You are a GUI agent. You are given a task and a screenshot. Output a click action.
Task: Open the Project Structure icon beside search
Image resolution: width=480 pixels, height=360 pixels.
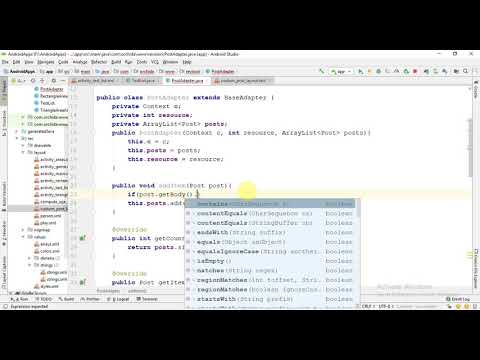pyautogui.click(x=456, y=71)
